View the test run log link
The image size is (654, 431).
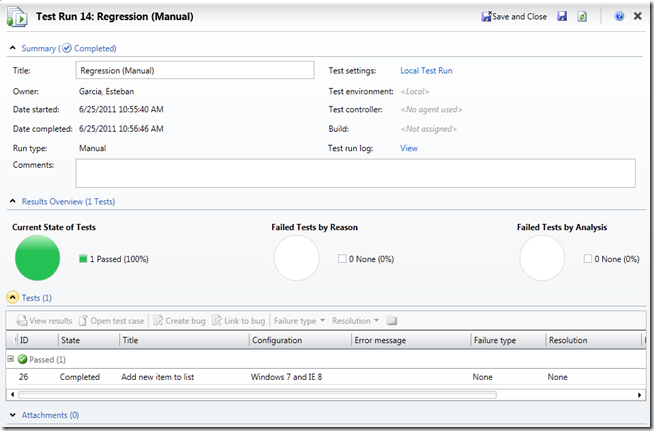(409, 148)
